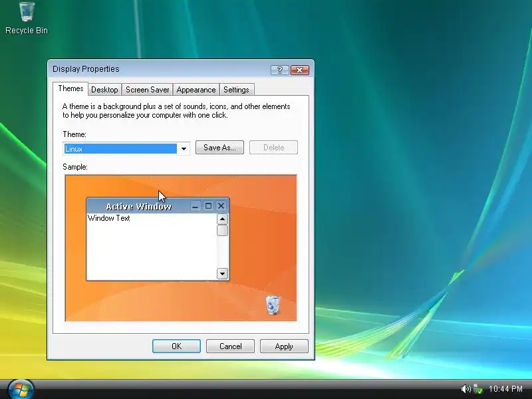Select the Linux theme combo box field
The width and height of the screenshot is (532, 399).
coord(126,148)
